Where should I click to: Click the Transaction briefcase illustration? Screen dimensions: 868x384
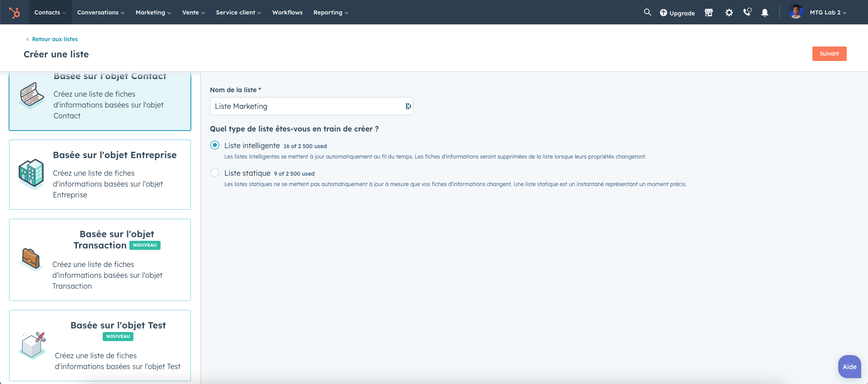(31, 259)
